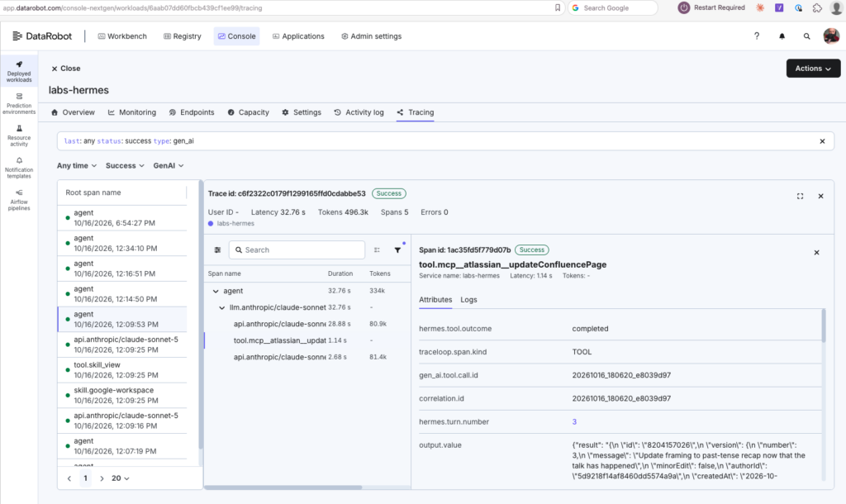This screenshot has height=504, width=846.
Task: Click the attributes panel vertical scrollbar
Action: point(824,326)
